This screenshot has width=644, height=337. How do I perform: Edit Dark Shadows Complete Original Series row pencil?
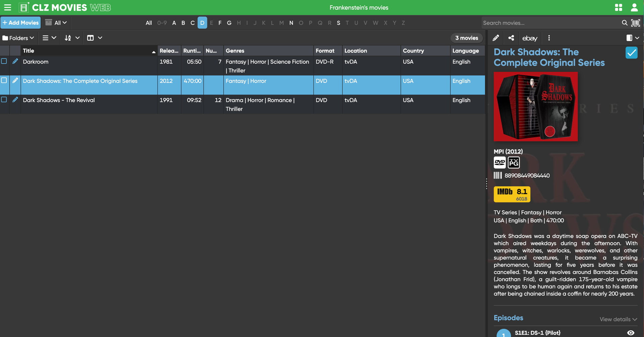pyautogui.click(x=15, y=81)
